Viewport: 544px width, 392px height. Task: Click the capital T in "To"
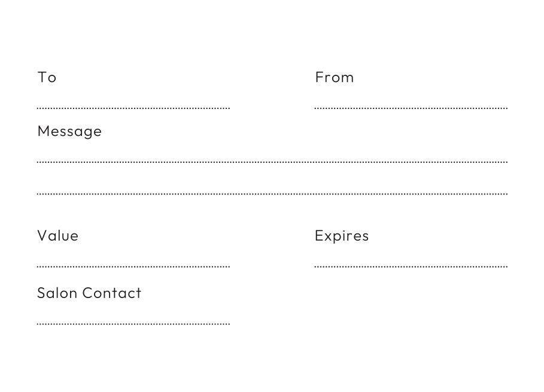pos(41,77)
